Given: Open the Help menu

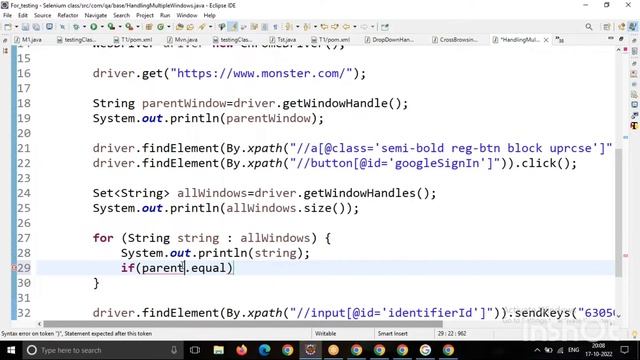Looking at the screenshot, I should tap(209, 15).
